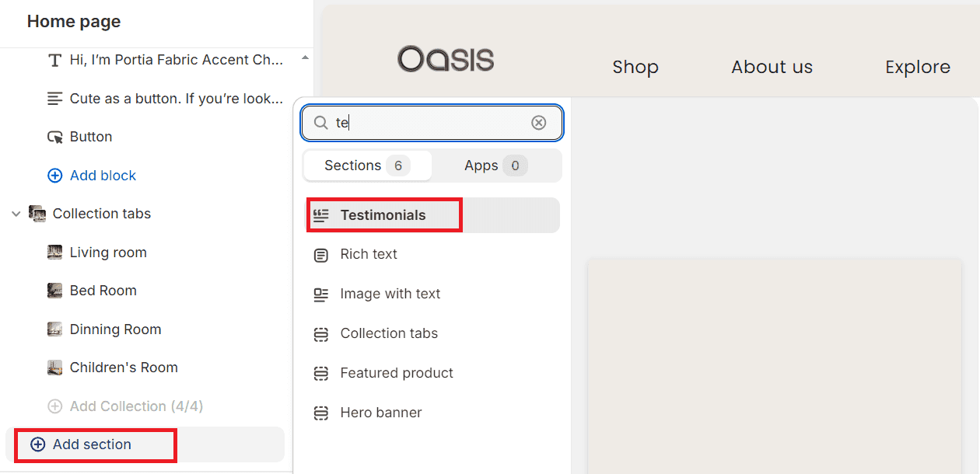Click the Featured product section icon
Screen dimensions: 980x474
pyautogui.click(x=320, y=374)
